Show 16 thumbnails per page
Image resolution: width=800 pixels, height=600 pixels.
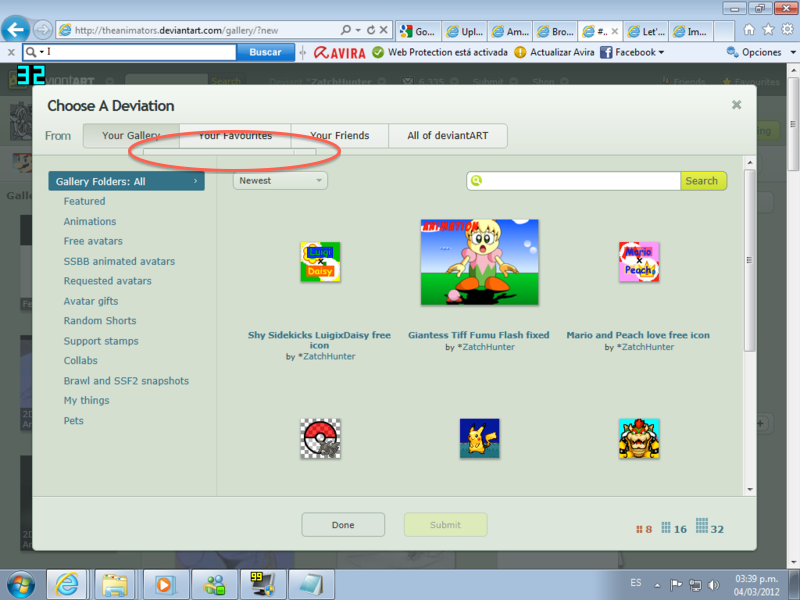pyautogui.click(x=674, y=528)
